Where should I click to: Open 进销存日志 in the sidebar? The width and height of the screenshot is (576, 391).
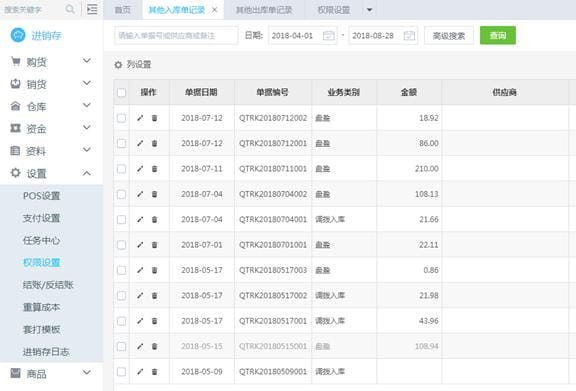pos(46,352)
